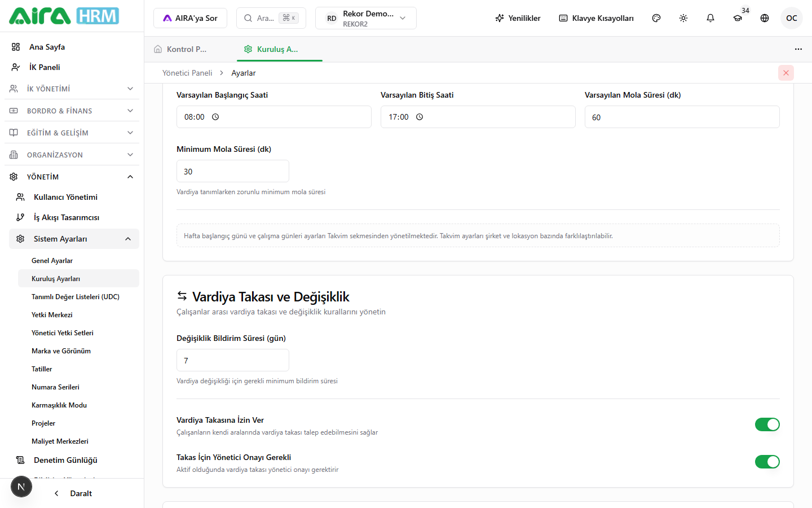Open Marka ve Görünüm settings
The height and width of the screenshot is (508, 812).
tap(78, 351)
